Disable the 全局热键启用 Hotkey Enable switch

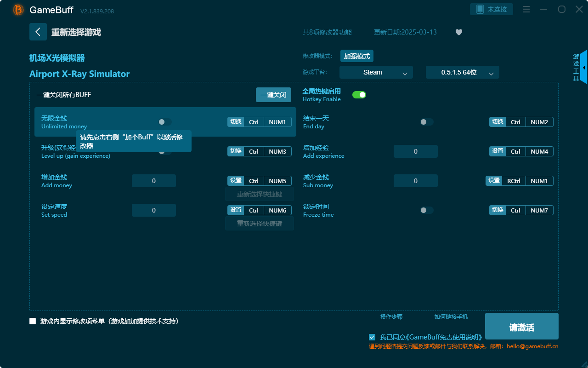pyautogui.click(x=359, y=94)
